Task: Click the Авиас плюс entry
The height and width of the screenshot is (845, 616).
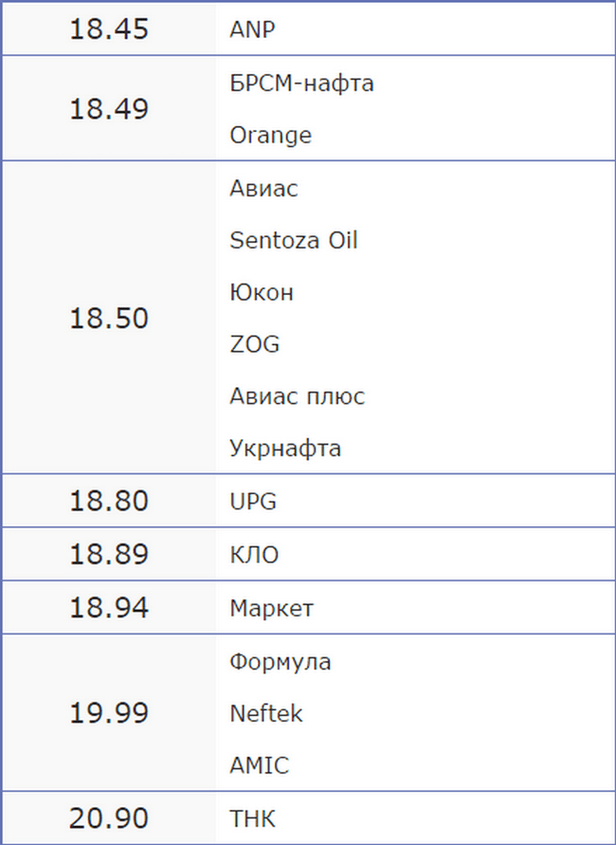Action: 297,395
